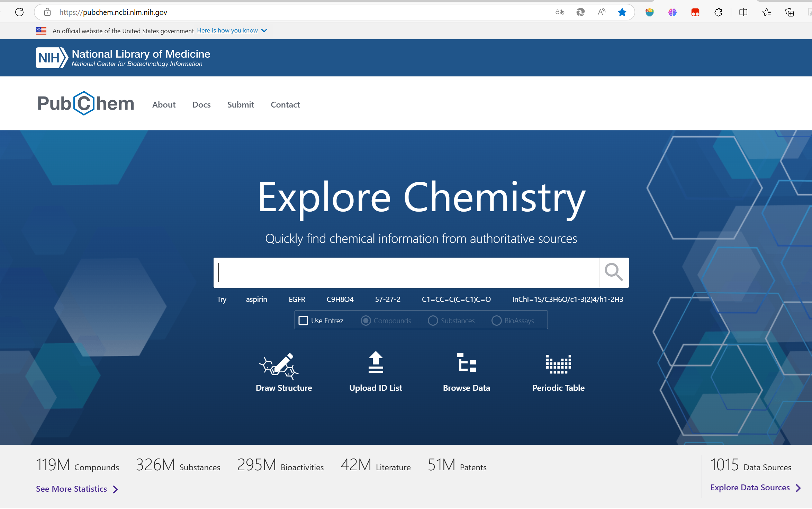Open the Periodic Table icon
812x509 pixels.
558,364
